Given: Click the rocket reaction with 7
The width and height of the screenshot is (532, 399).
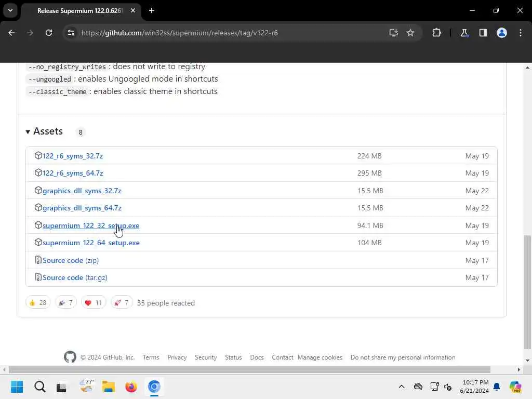Looking at the screenshot, I should point(122,303).
